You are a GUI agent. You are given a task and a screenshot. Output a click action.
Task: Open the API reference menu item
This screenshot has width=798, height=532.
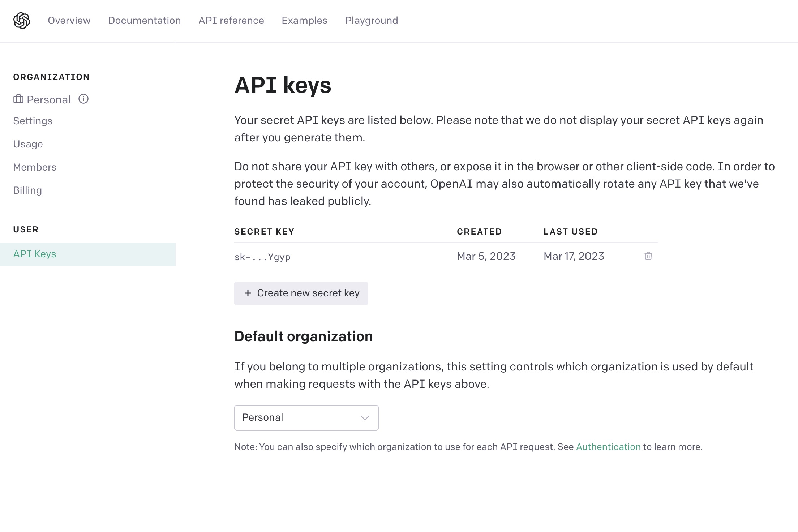pyautogui.click(x=231, y=21)
